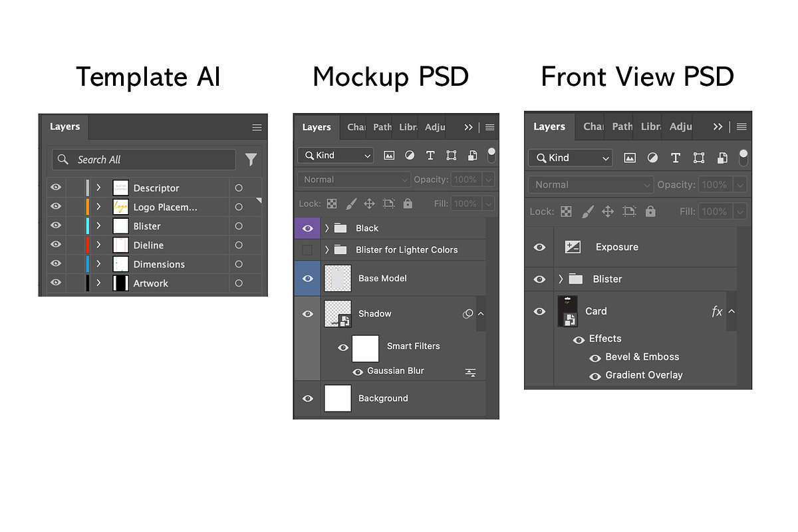Switch to Channels tab in Mockup PSD
Viewport: 798px width, 532px height.
click(356, 127)
